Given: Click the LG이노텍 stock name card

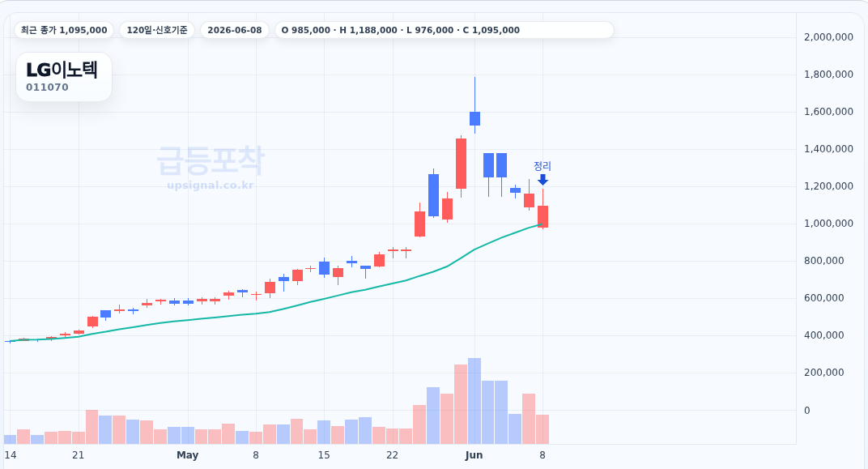Looking at the screenshot, I should tap(64, 77).
